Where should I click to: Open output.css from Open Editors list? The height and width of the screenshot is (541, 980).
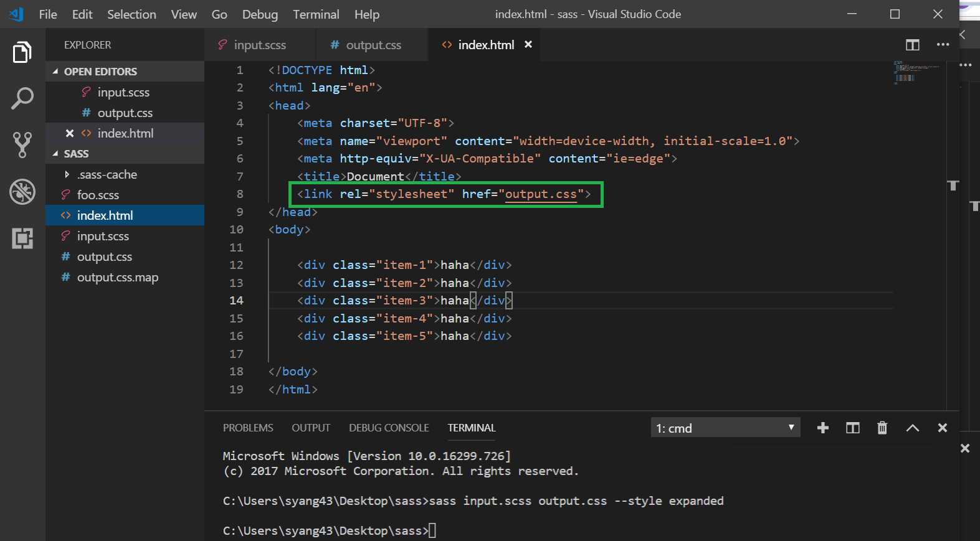click(x=125, y=113)
